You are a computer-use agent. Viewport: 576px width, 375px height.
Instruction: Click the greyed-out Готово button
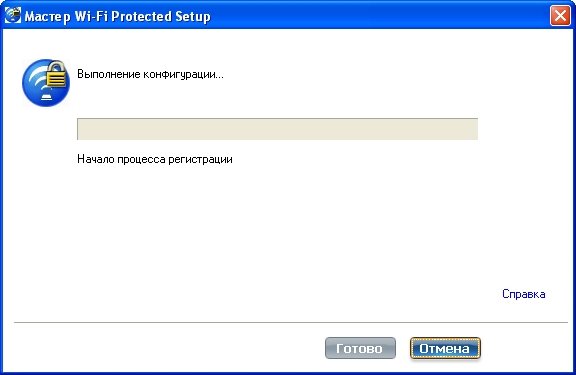[360, 348]
